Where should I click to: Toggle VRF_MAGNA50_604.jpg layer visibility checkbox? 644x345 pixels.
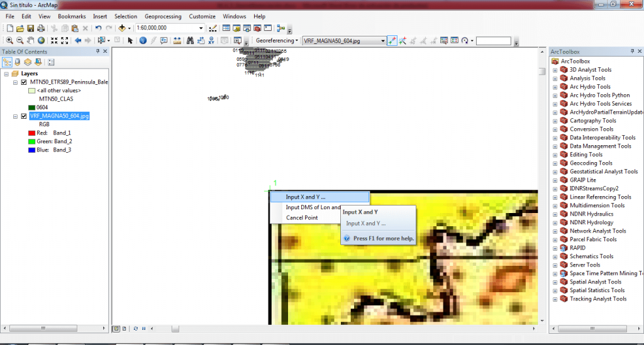pyautogui.click(x=24, y=116)
